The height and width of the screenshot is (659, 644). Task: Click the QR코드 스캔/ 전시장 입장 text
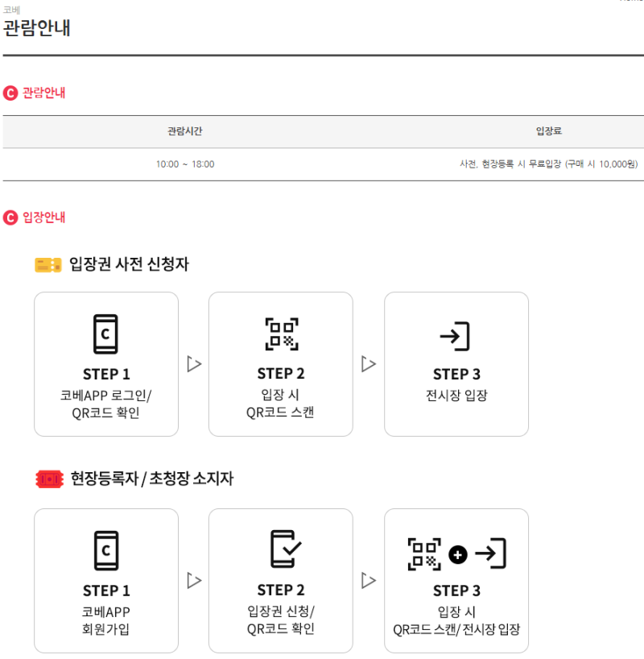[456, 629]
